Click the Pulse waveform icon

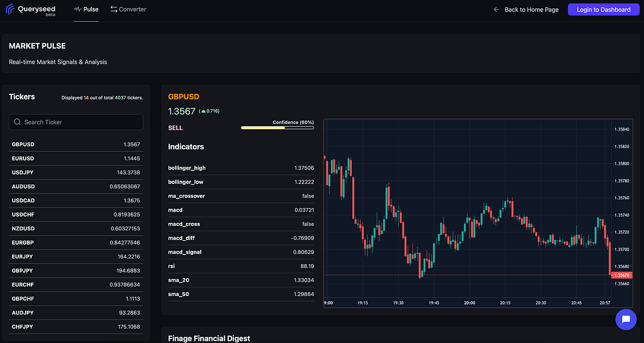point(78,10)
